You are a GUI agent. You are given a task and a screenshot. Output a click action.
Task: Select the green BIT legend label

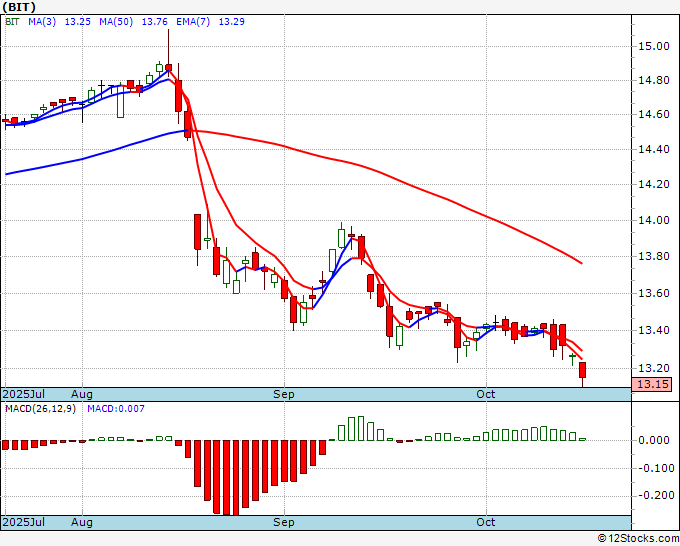(12, 22)
